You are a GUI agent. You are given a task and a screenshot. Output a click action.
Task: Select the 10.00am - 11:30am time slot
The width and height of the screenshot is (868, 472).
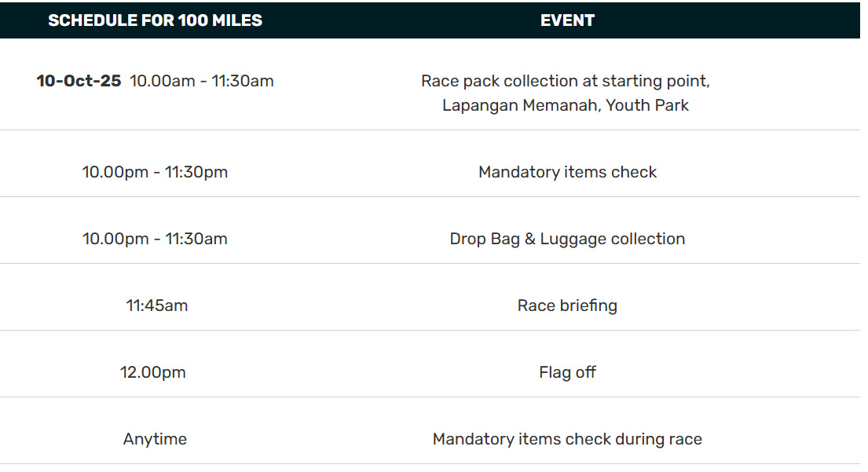202,81
